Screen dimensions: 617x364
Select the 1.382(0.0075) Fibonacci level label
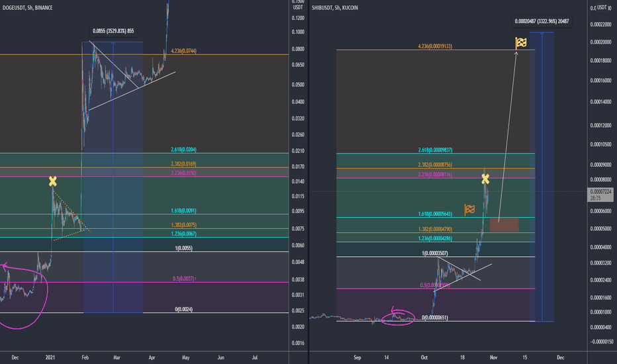coord(184,225)
